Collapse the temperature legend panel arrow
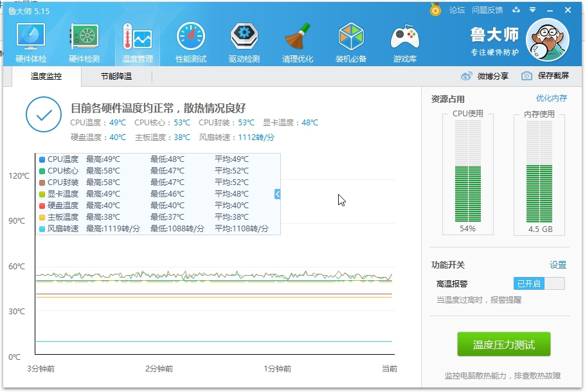The image size is (585, 392). (277, 194)
